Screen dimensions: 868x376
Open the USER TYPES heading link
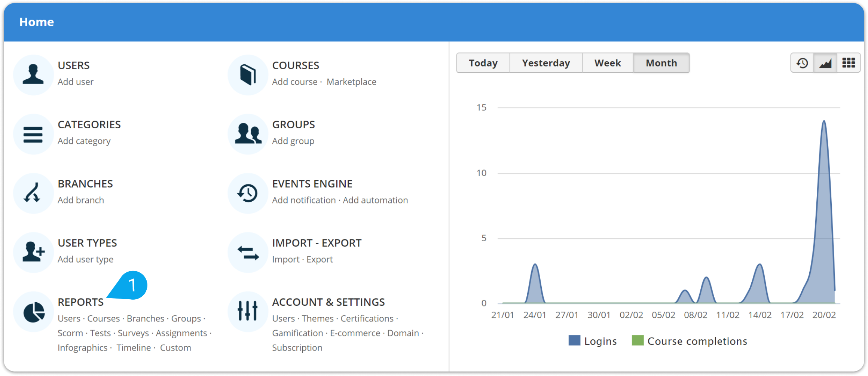(87, 243)
